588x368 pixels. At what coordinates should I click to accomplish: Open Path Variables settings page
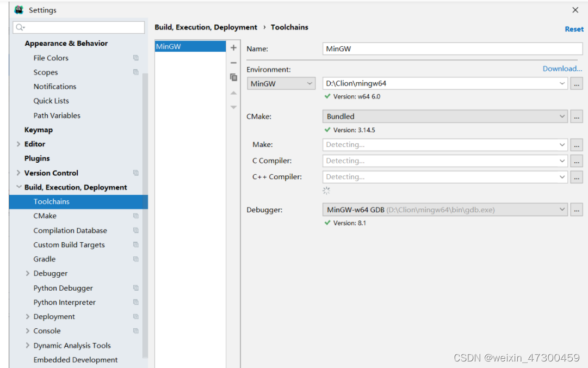click(x=57, y=115)
